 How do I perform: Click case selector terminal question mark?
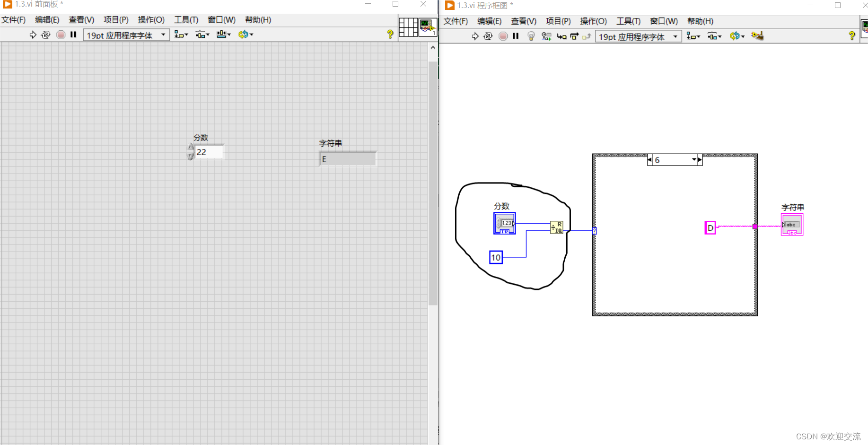595,231
